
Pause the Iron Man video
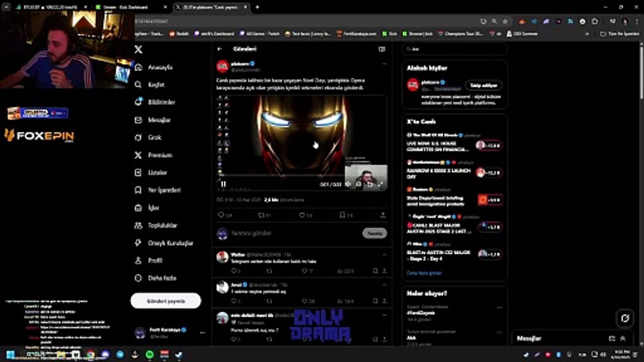223,184
